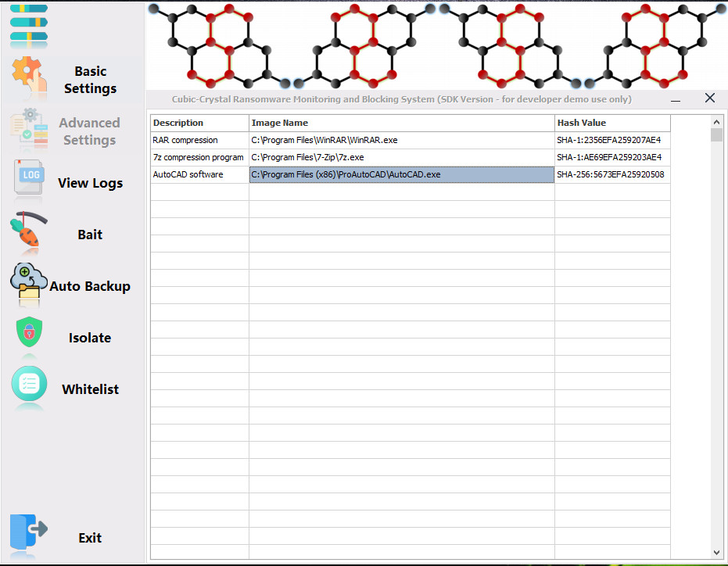Image resolution: width=728 pixels, height=566 pixels.
Task: Open Bait label
Action: (90, 235)
